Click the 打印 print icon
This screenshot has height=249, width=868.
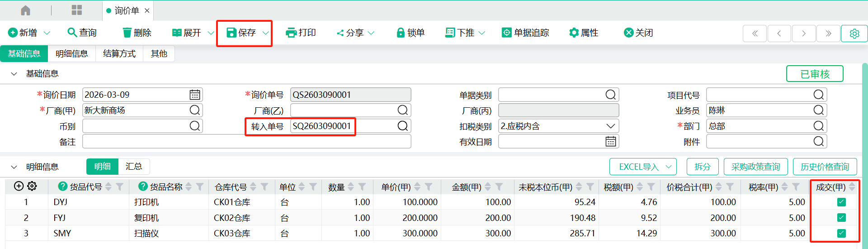tap(291, 33)
